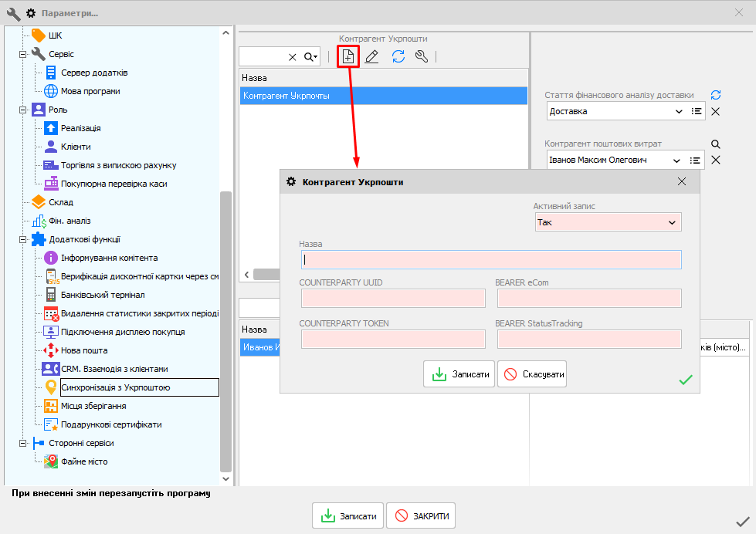Search the postal expenses counterparty
The width and height of the screenshot is (756, 534).
716,144
